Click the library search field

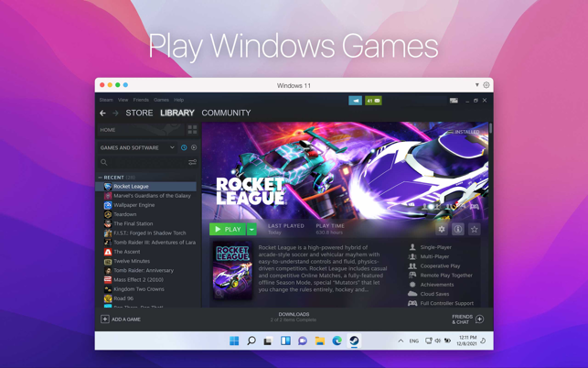pos(143,162)
